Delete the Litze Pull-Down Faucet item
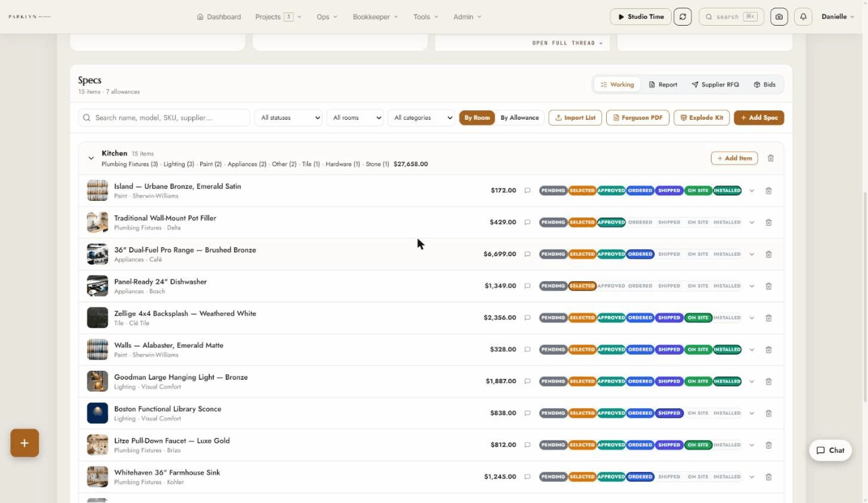This screenshot has height=503, width=868. click(768, 445)
